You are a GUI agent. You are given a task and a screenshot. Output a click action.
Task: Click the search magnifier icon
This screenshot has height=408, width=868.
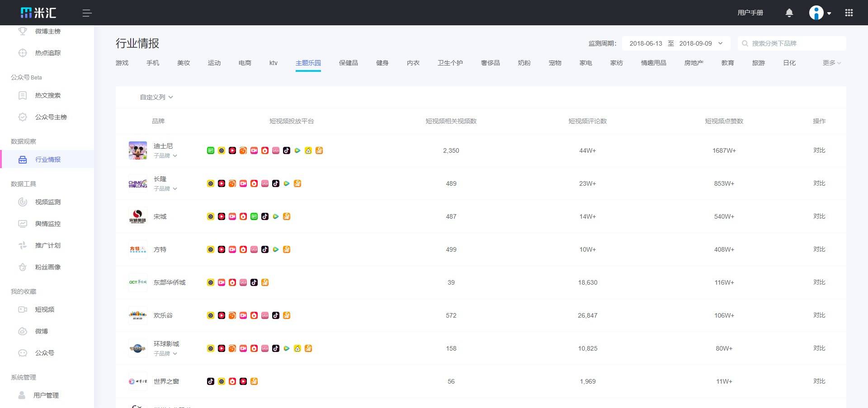click(x=745, y=43)
